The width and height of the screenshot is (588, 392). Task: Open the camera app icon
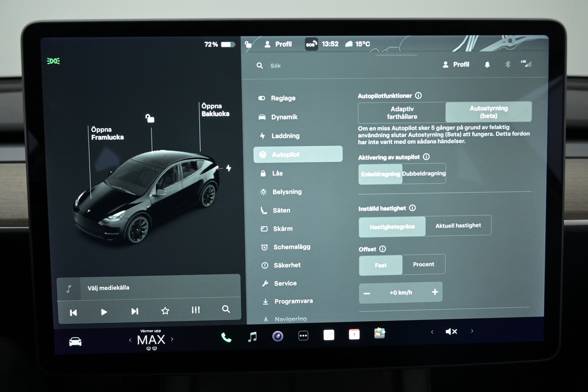tap(278, 336)
